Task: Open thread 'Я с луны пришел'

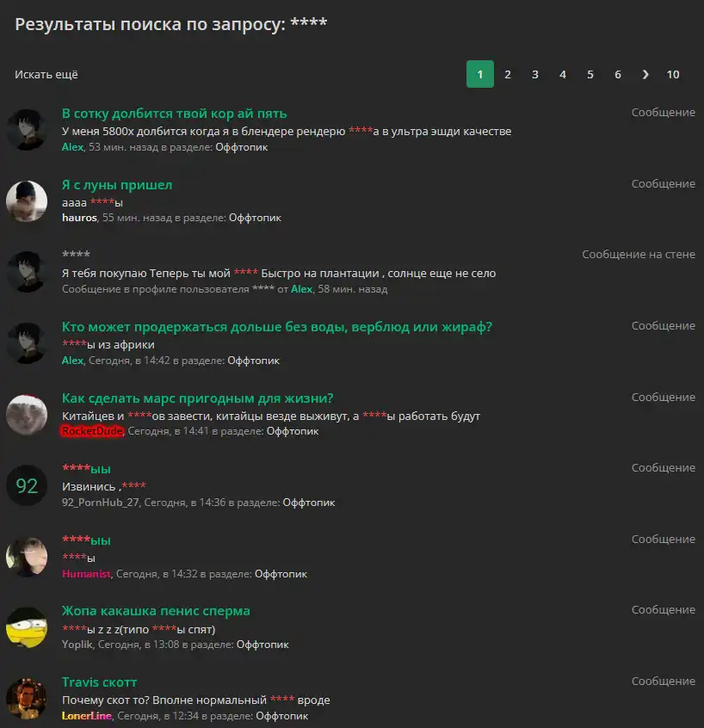Action: point(117,185)
